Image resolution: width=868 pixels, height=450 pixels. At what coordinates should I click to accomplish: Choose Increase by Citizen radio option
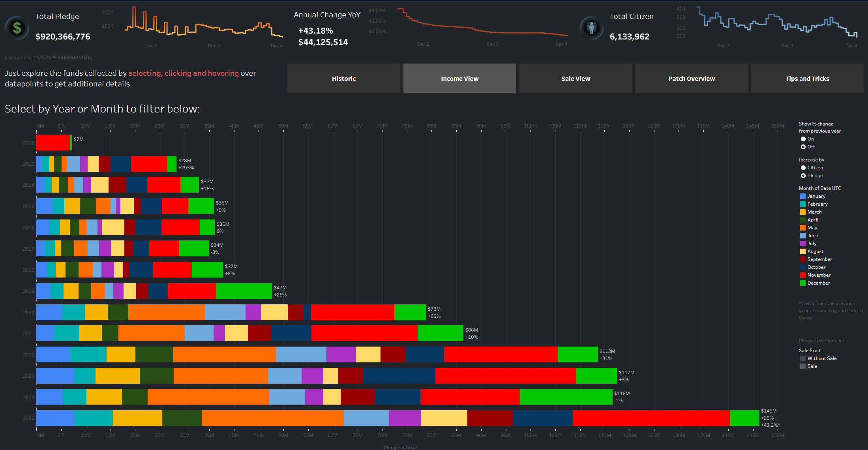pos(803,168)
